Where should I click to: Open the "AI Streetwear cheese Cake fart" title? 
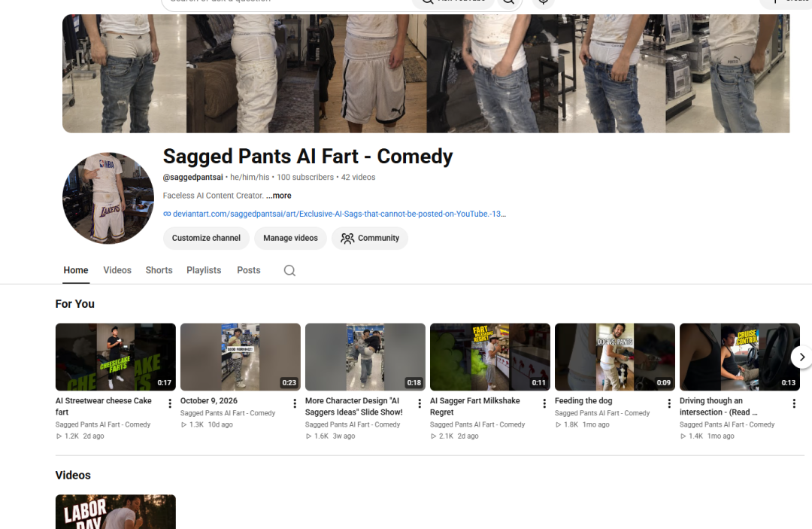(x=104, y=406)
